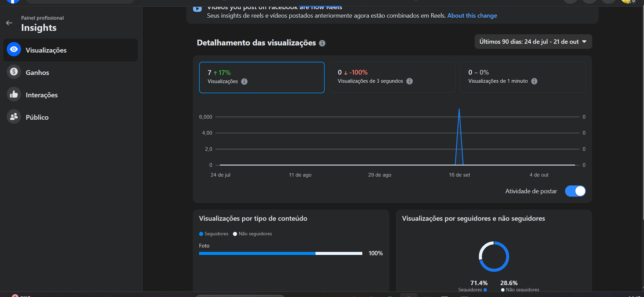This screenshot has width=644, height=297.
Task: Open the About this change link
Action: [x=472, y=15]
